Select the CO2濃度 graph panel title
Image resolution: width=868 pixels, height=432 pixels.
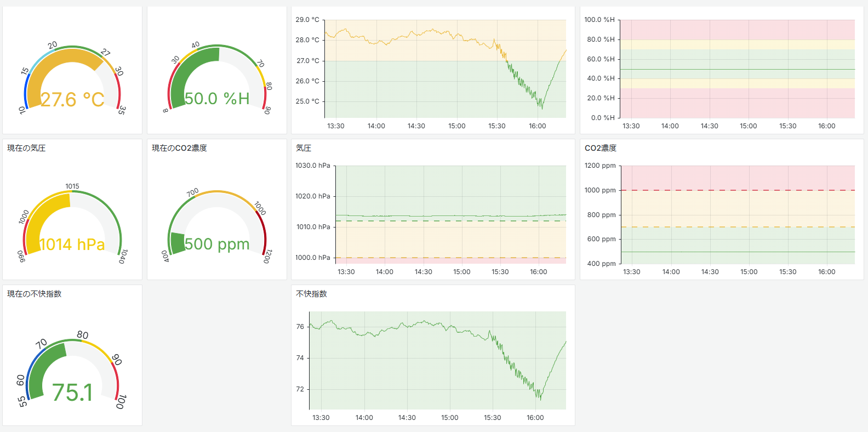click(601, 148)
